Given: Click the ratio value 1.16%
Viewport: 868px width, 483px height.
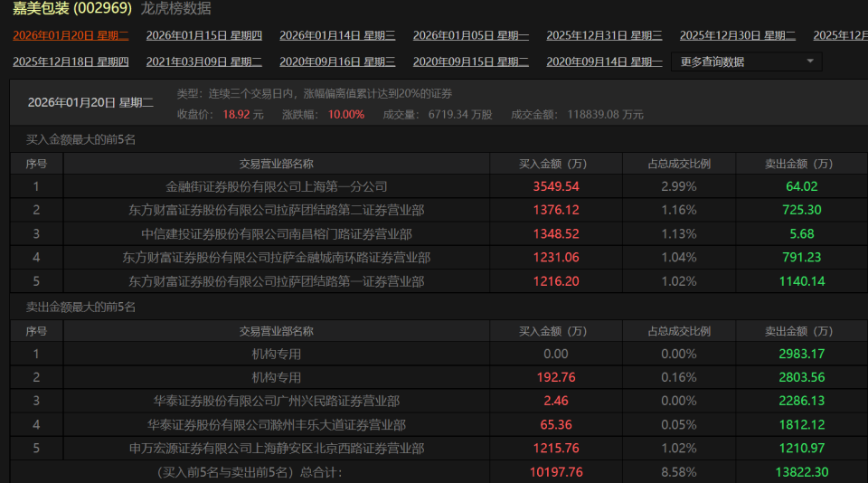Looking at the screenshot, I should point(679,211).
